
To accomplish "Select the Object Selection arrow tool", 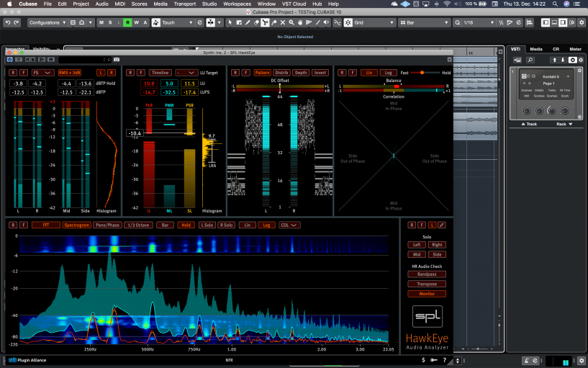I will [x=230, y=22].
